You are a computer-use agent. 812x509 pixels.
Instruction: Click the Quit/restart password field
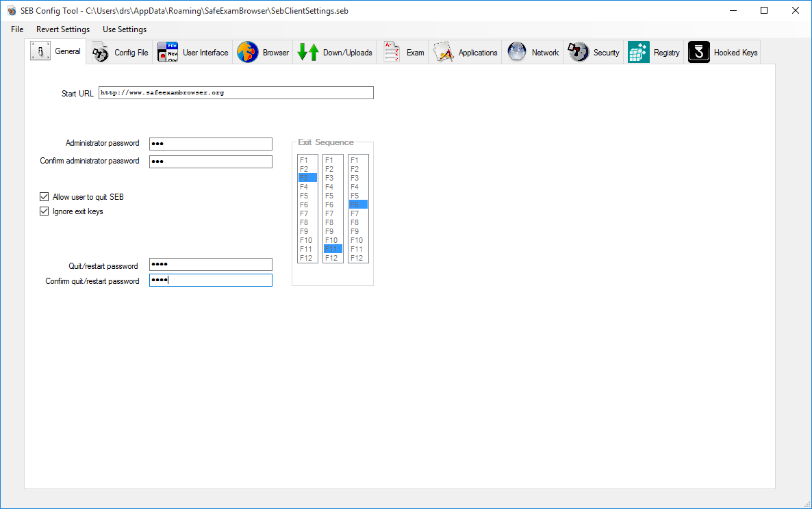(211, 264)
